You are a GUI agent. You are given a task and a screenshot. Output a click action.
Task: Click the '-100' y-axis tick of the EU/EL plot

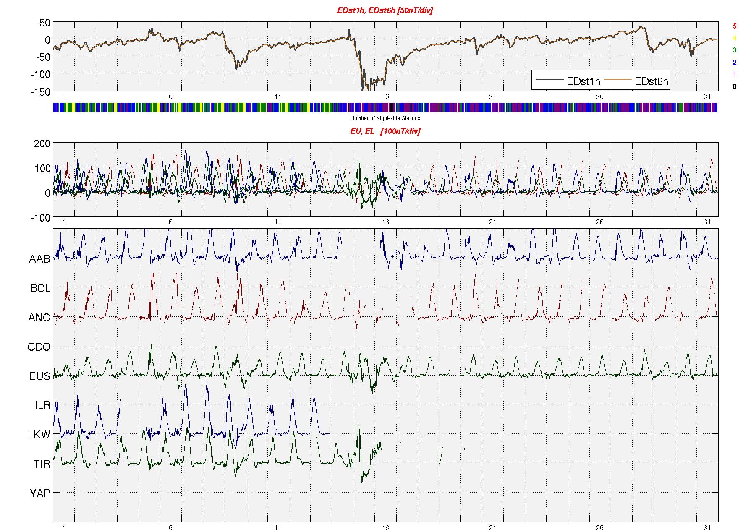pos(41,218)
